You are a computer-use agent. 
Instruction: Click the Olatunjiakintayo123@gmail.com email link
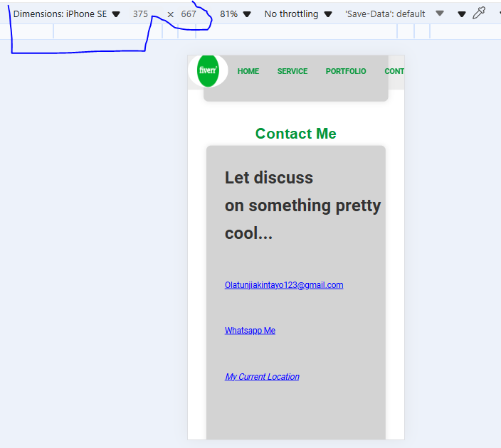tap(284, 285)
